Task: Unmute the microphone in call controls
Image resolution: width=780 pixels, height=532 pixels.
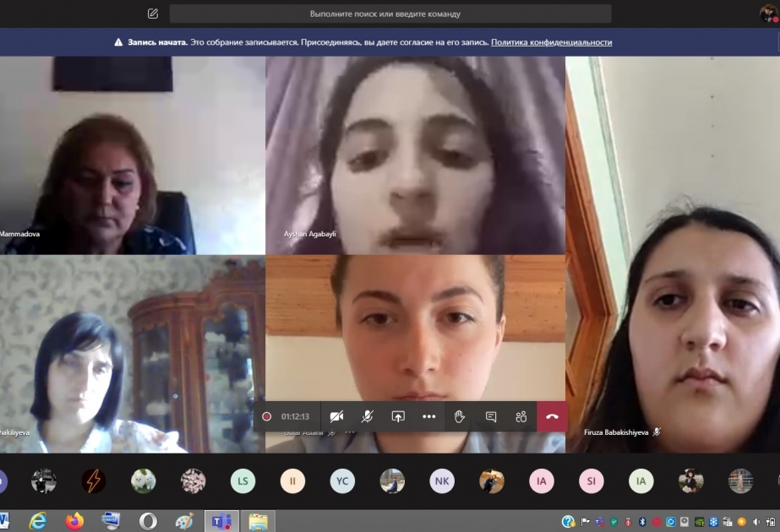Action: tap(368, 416)
